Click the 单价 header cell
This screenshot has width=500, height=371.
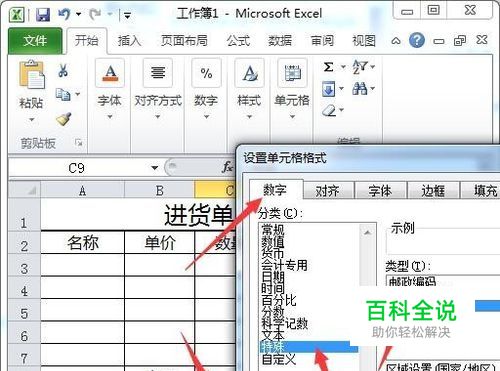[x=160, y=242]
